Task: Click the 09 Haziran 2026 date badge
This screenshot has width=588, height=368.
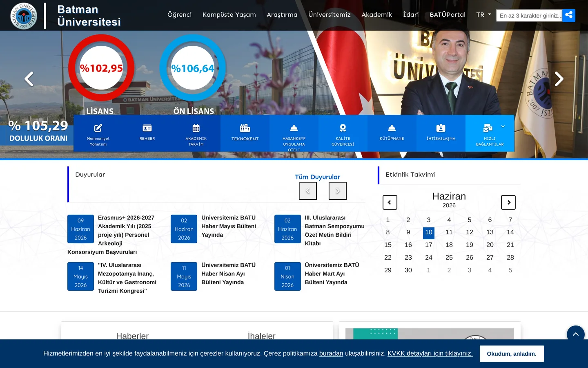Action: (81, 229)
